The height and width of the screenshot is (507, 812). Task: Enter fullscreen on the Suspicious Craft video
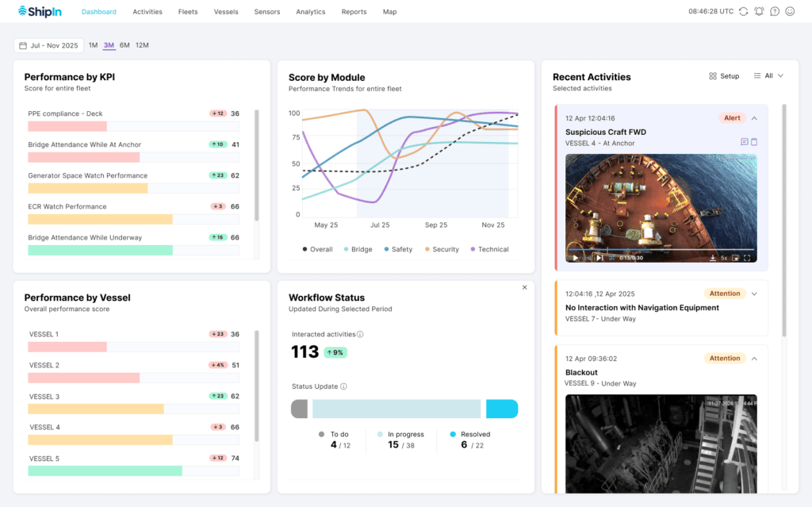tap(747, 258)
